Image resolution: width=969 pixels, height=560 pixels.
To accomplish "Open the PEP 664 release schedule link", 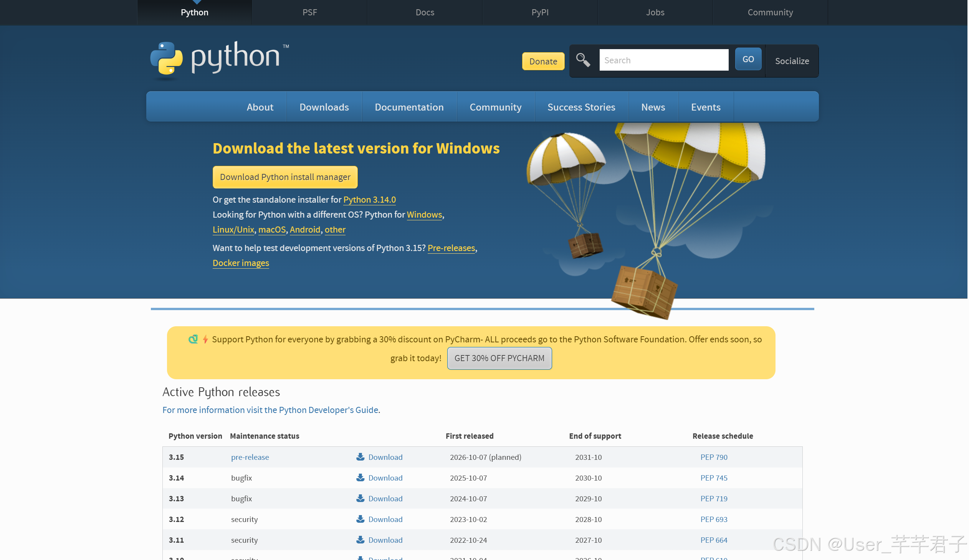I will (714, 540).
